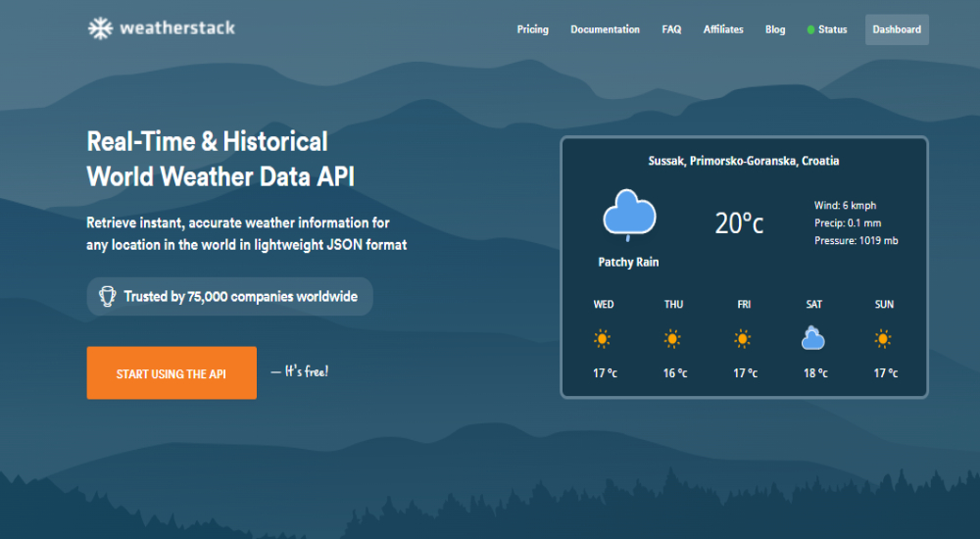980x539 pixels.
Task: Open the Affiliates page
Action: pyautogui.click(x=723, y=29)
